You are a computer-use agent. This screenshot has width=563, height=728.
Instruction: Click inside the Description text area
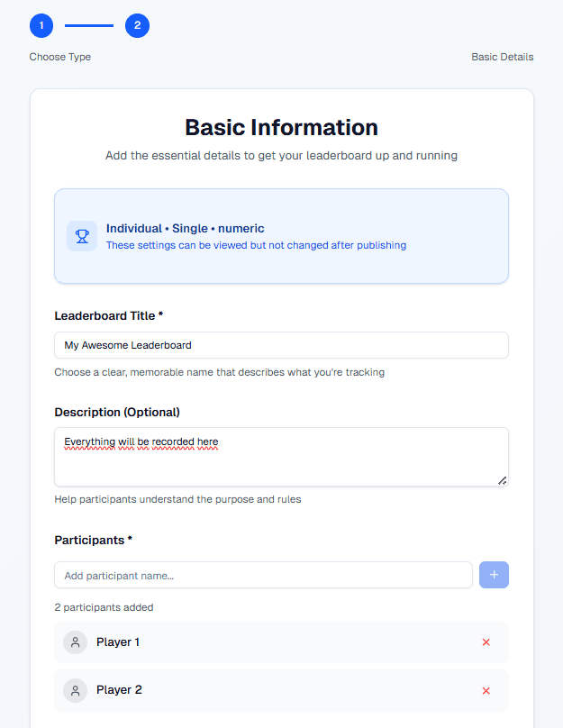(x=281, y=455)
